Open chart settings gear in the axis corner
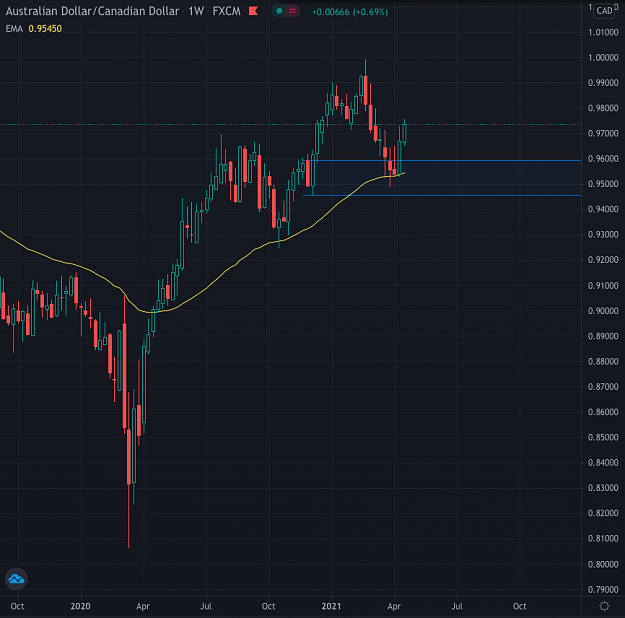The height and width of the screenshot is (618, 625). 604,606
